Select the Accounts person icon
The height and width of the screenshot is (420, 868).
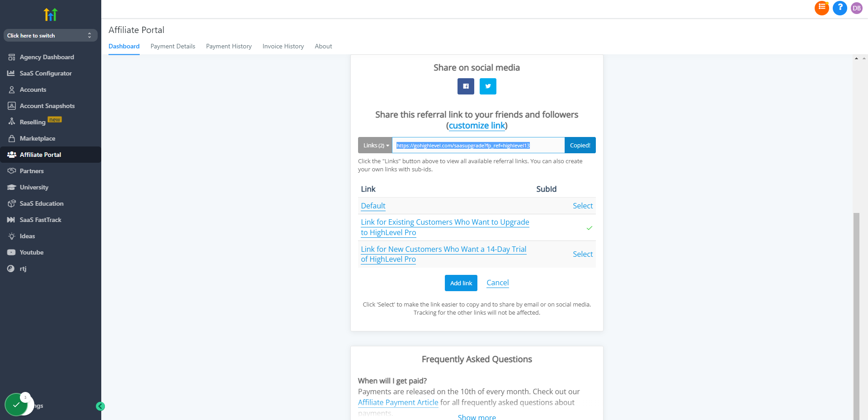(x=12, y=90)
